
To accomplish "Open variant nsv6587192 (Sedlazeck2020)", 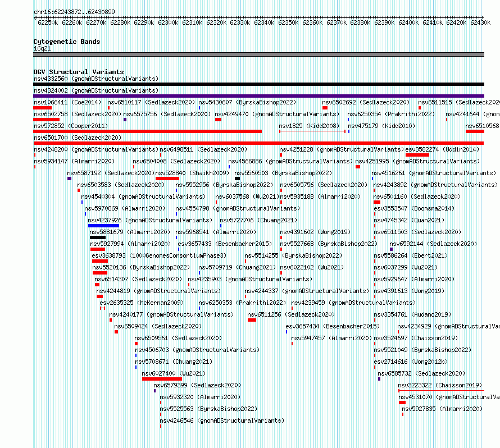I will point(111,173).
